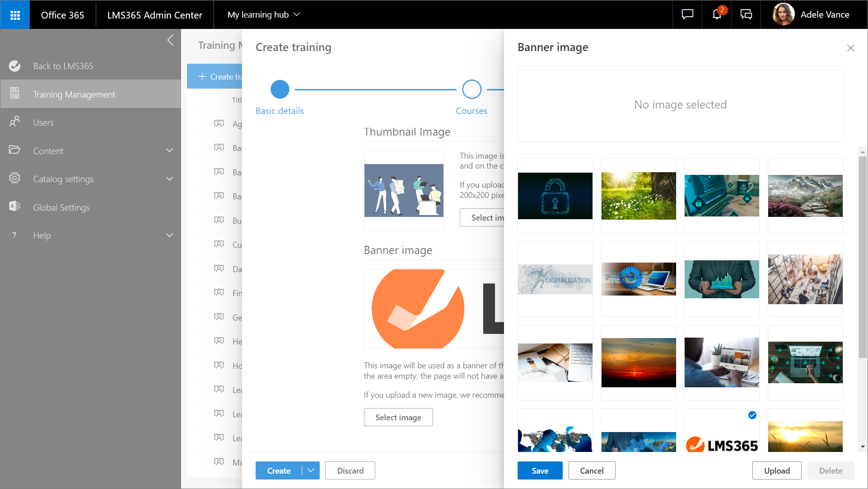868x489 pixels.
Task: Click the Global Settings icon
Action: (14, 207)
